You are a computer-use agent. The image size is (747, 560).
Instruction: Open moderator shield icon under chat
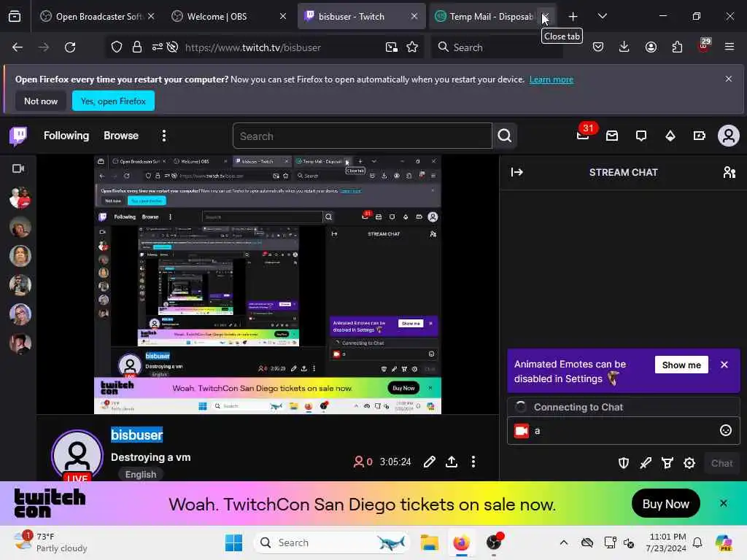click(x=624, y=463)
